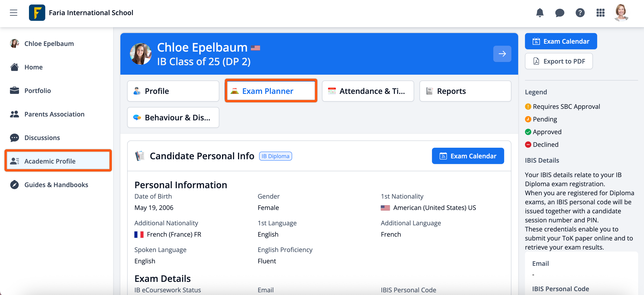Screen dimensions: 644x295
Task: Open the apps grid launcher icon
Action: click(x=600, y=12)
